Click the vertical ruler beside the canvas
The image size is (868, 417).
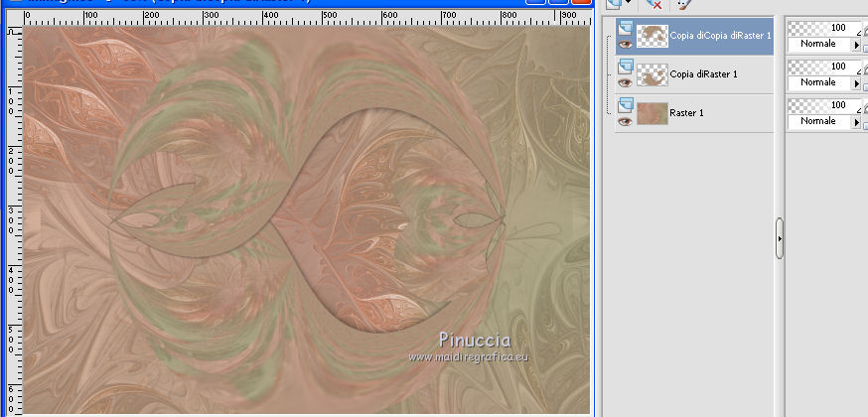(x=14, y=221)
